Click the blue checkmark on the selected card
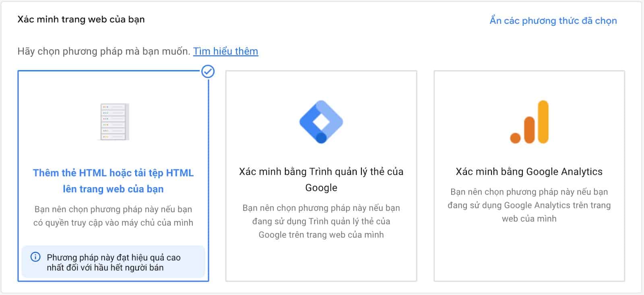 [208, 72]
